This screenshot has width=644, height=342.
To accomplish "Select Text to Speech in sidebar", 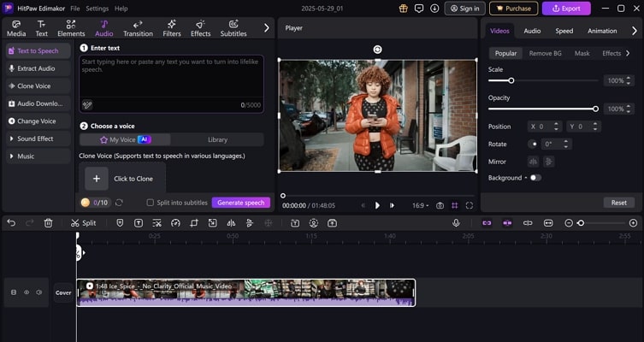I will (x=38, y=51).
